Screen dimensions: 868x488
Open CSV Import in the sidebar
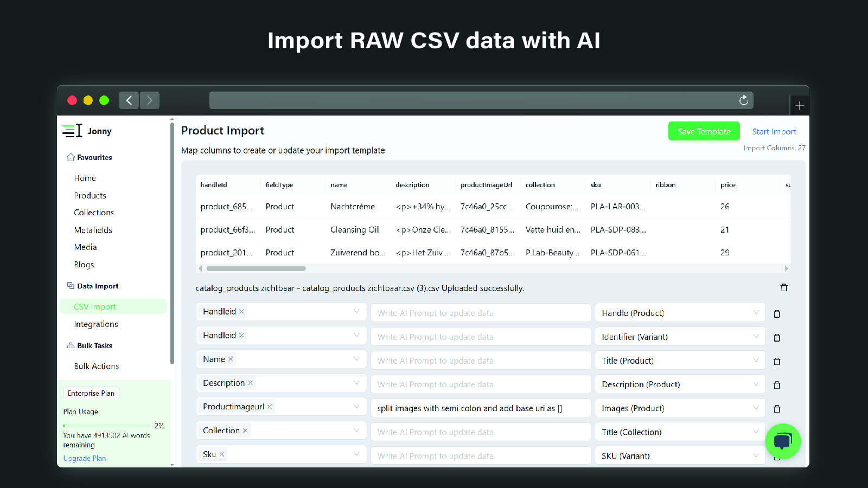95,307
